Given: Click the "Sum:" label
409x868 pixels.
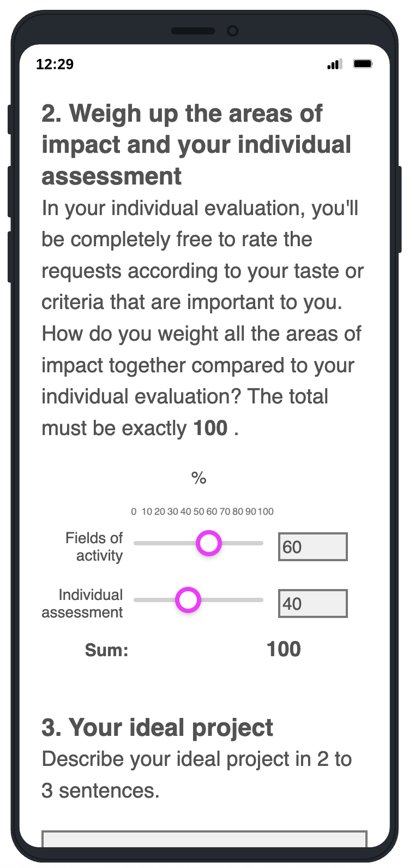Looking at the screenshot, I should [107, 650].
